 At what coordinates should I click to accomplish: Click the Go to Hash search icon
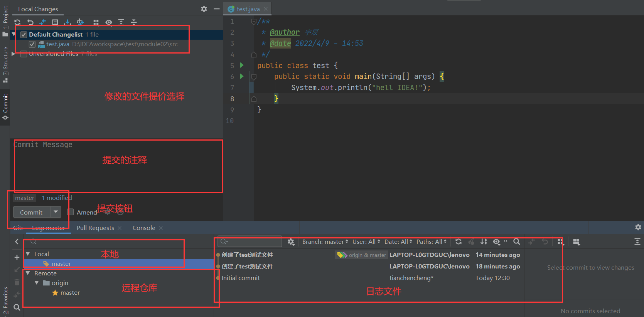point(517,242)
